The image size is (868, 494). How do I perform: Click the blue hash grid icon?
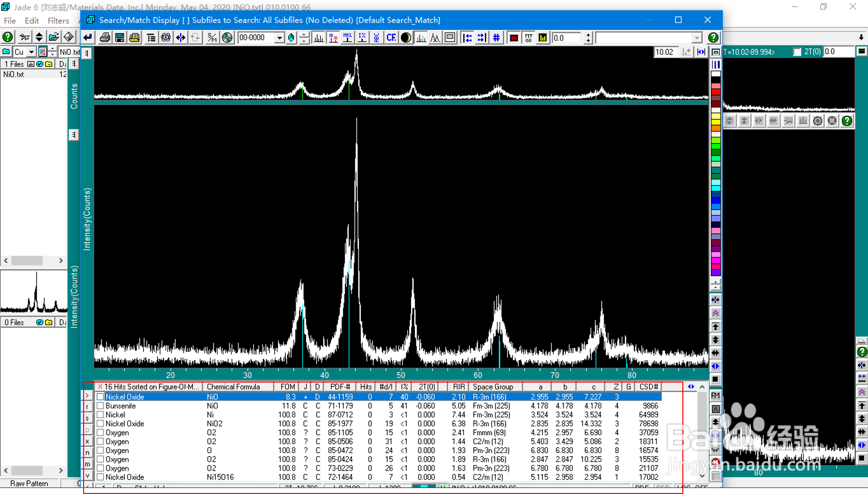coord(496,38)
